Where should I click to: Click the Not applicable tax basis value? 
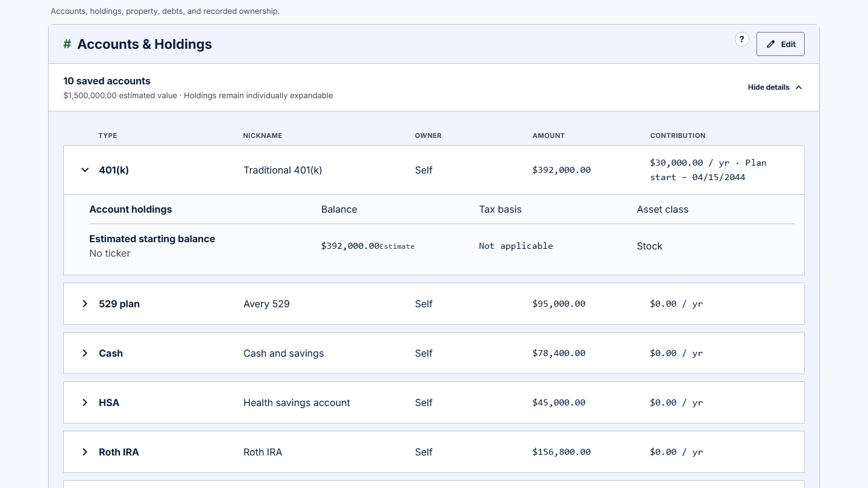tap(516, 246)
